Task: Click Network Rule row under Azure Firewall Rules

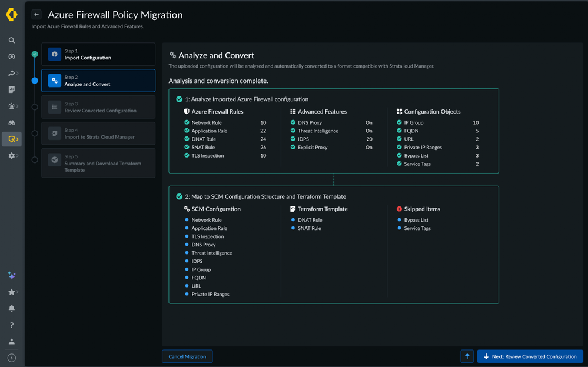Action: tap(225, 122)
